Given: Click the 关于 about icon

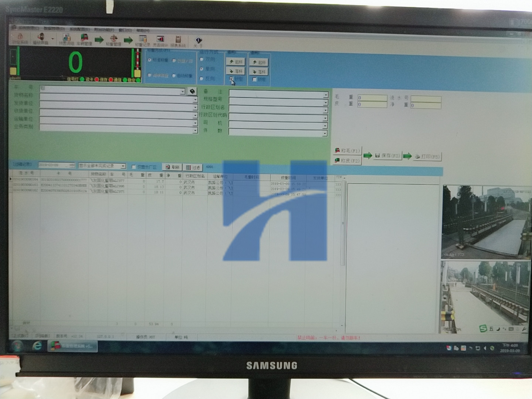Looking at the screenshot, I should (198, 42).
